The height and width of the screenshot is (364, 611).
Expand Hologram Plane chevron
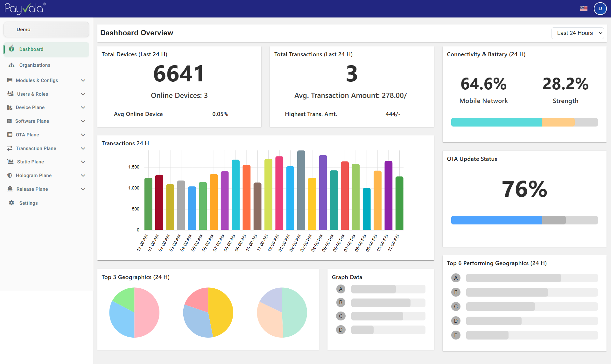pos(83,175)
